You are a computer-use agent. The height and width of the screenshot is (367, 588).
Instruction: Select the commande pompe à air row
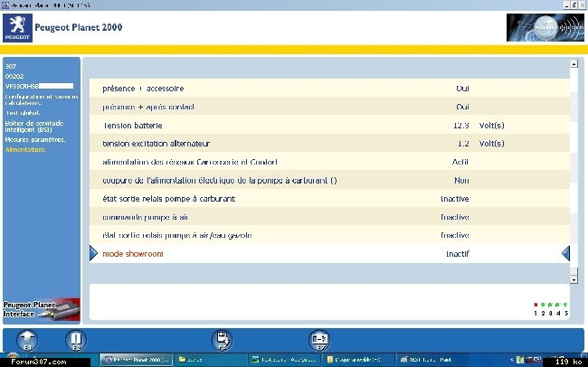329,217
